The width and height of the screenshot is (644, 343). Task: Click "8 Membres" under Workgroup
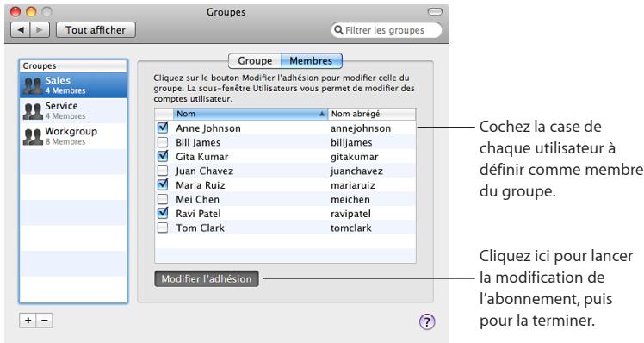coord(65,141)
